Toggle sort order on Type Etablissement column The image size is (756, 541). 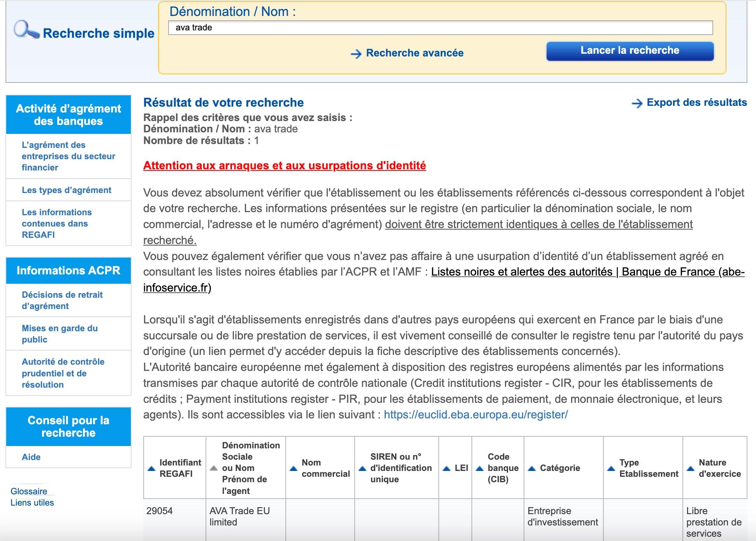(x=612, y=468)
